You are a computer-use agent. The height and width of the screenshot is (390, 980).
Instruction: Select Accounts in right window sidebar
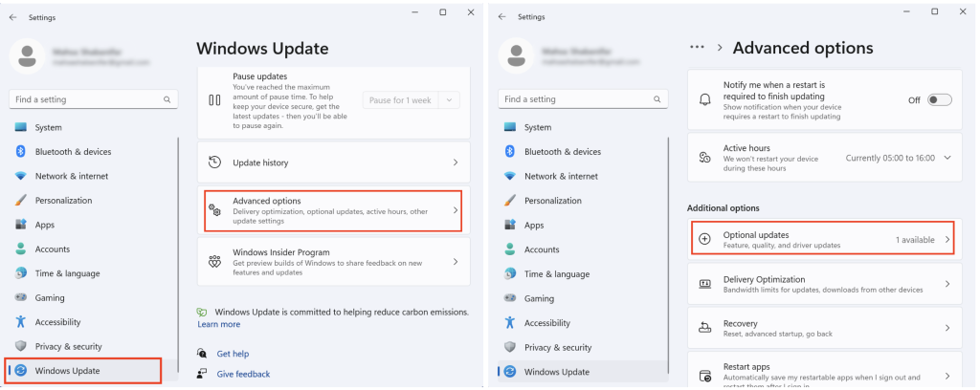point(583,249)
